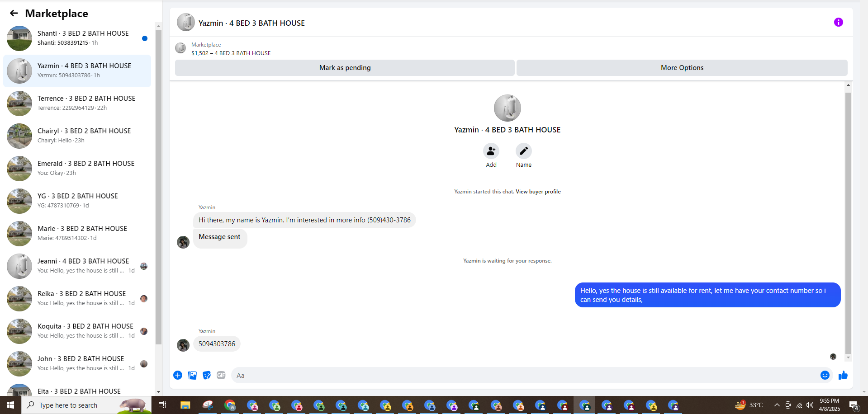Click the taskbar clock showing 9:55 PM

tap(830, 405)
